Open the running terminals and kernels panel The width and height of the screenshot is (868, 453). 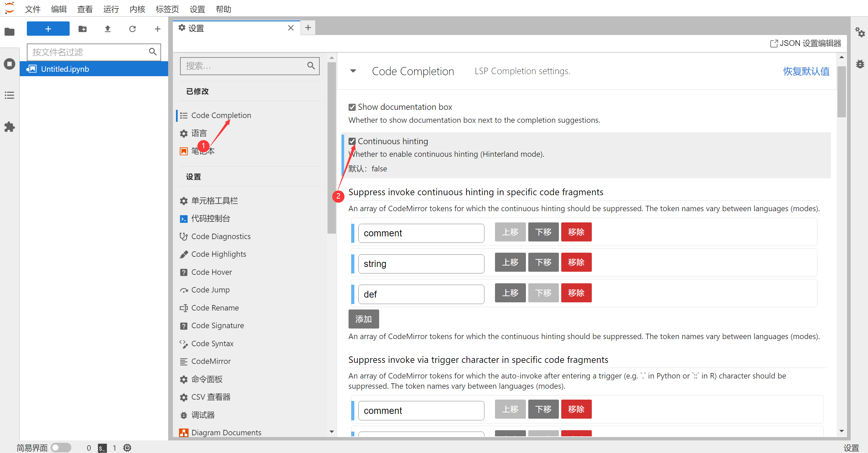pos(10,64)
